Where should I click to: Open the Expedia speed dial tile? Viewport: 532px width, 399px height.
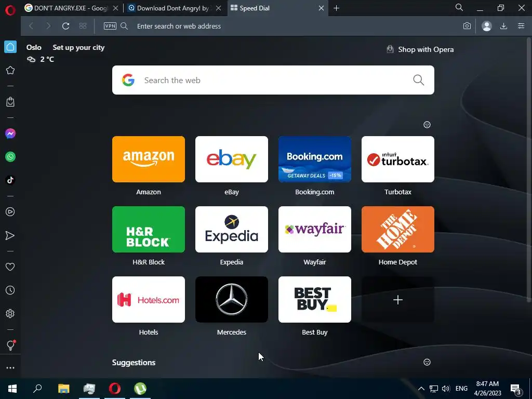(232, 229)
